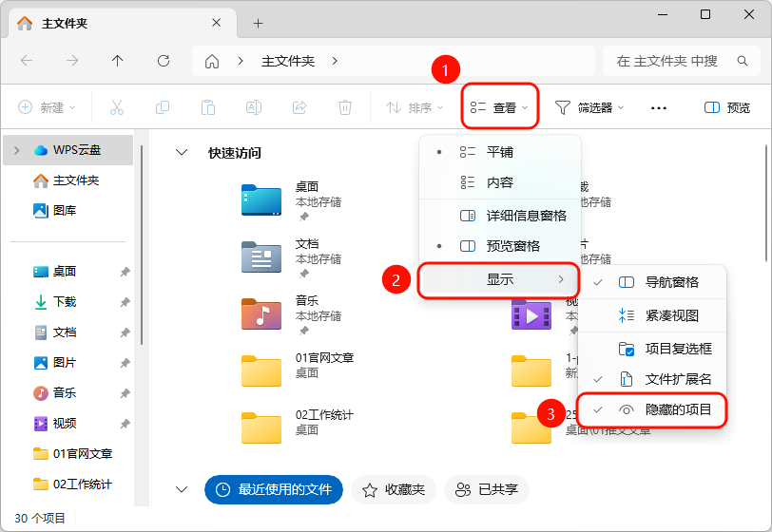
Task: Click the Share icon in toolbar
Action: click(x=299, y=107)
